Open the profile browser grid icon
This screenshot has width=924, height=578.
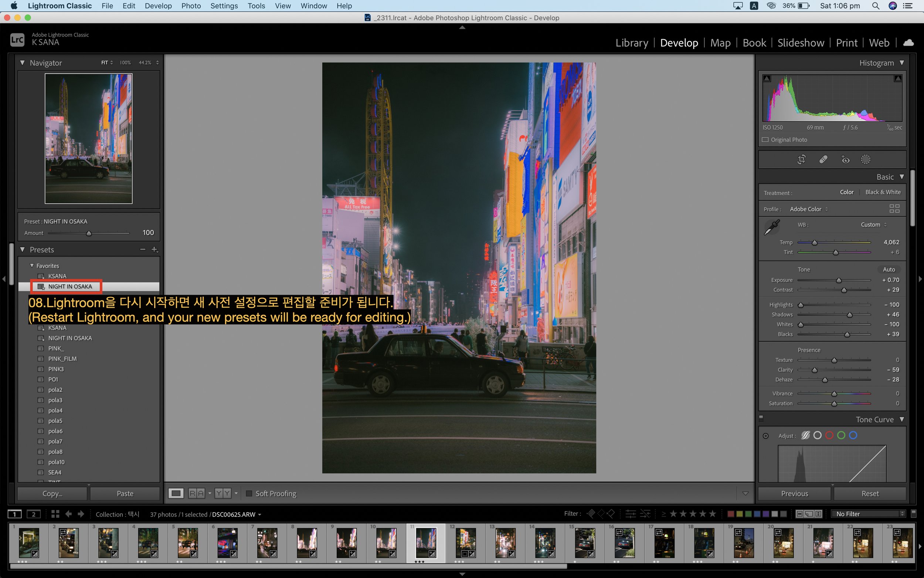894,209
